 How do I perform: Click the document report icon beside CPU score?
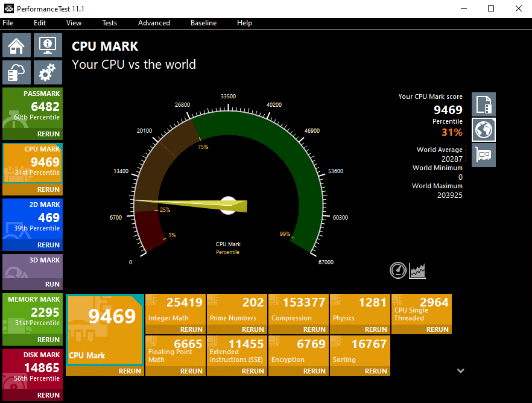pyautogui.click(x=483, y=104)
